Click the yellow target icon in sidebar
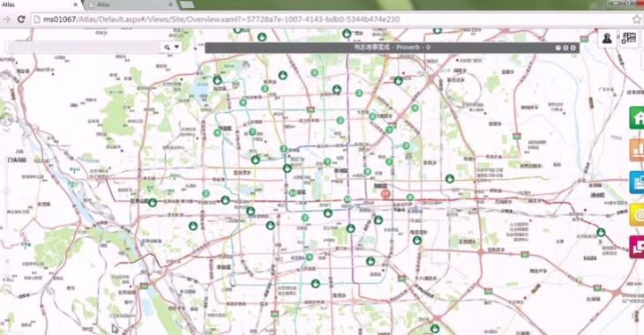This screenshot has height=335, width=644. tap(638, 215)
